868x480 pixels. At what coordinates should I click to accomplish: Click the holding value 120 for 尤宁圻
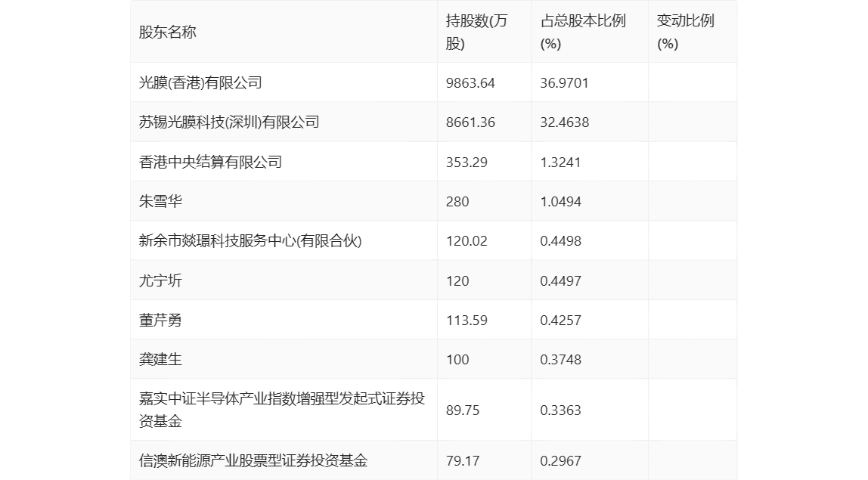click(x=457, y=280)
